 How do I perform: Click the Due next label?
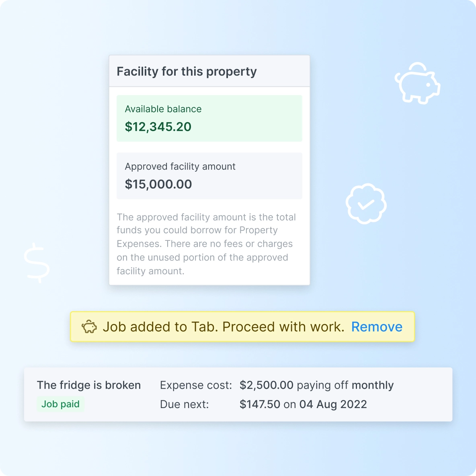[x=184, y=404]
